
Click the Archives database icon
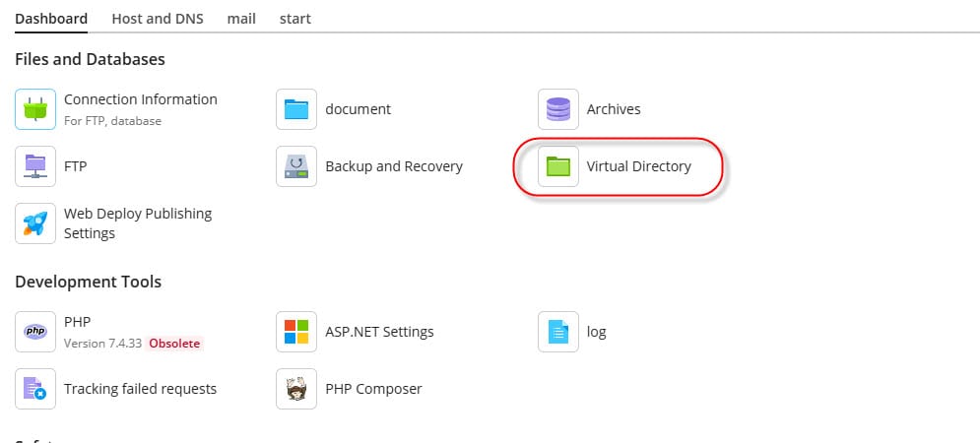(x=558, y=109)
